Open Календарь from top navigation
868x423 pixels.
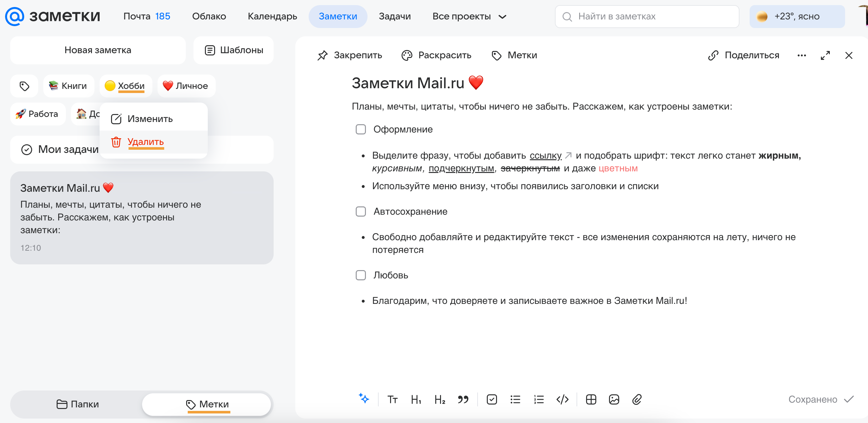click(x=272, y=16)
